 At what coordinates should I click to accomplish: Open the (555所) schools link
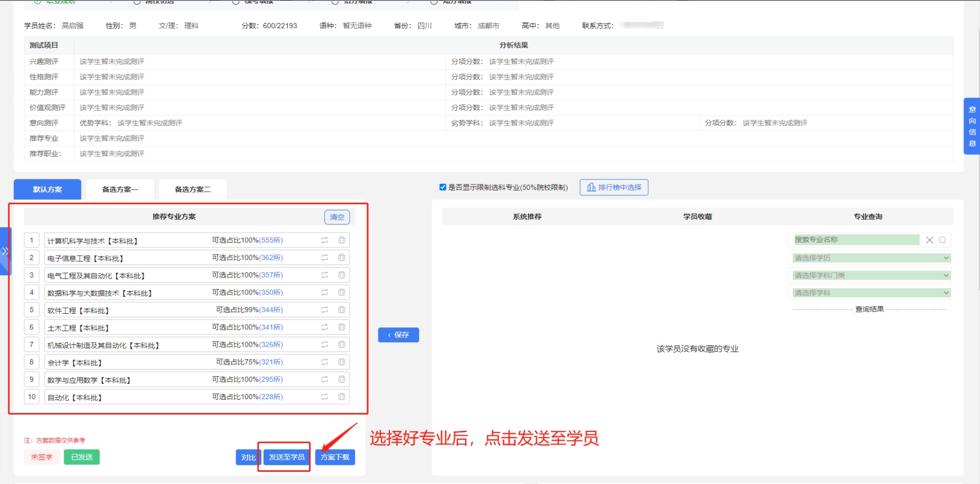click(271, 240)
